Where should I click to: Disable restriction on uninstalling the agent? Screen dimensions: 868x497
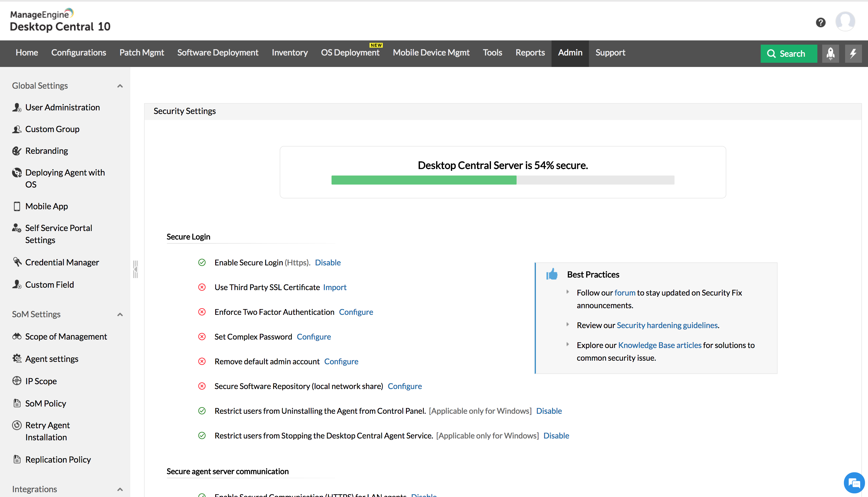[x=549, y=411]
